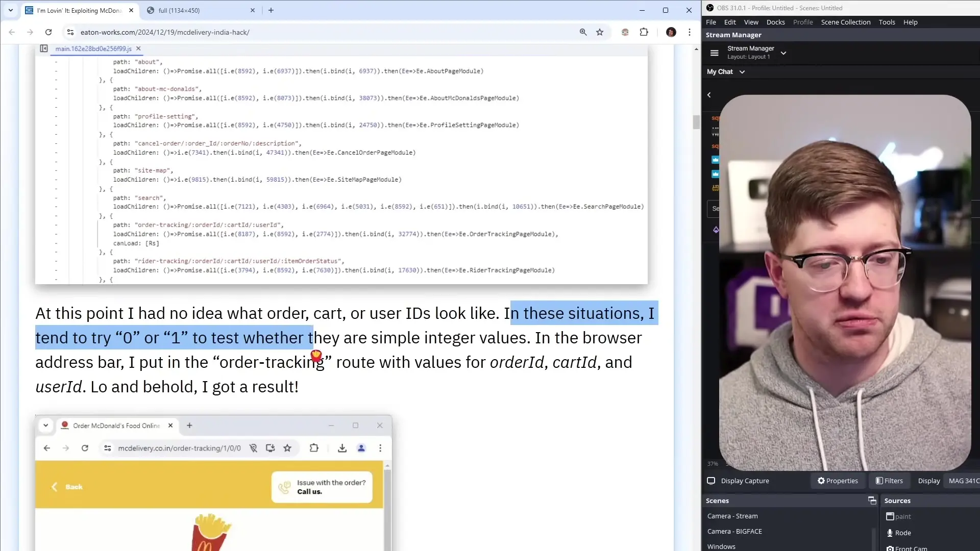Click the Rode microphone icon
The height and width of the screenshot is (551, 980).
click(890, 533)
